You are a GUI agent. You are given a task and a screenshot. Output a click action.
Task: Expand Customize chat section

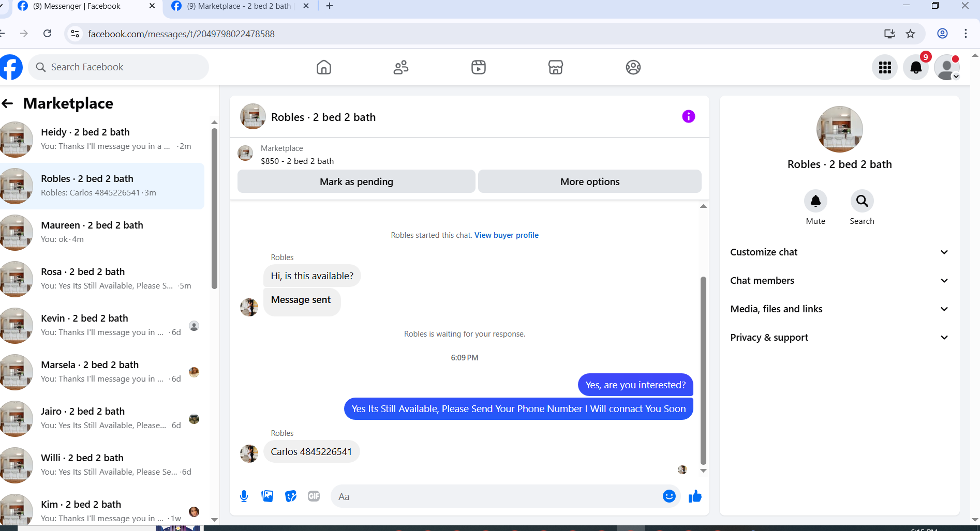pyautogui.click(x=839, y=252)
